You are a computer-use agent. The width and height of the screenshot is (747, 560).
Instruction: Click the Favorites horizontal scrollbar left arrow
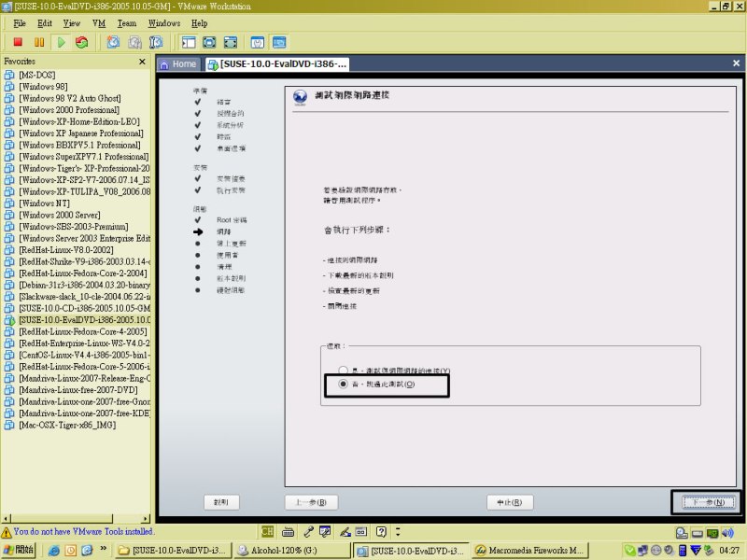coord(7,519)
